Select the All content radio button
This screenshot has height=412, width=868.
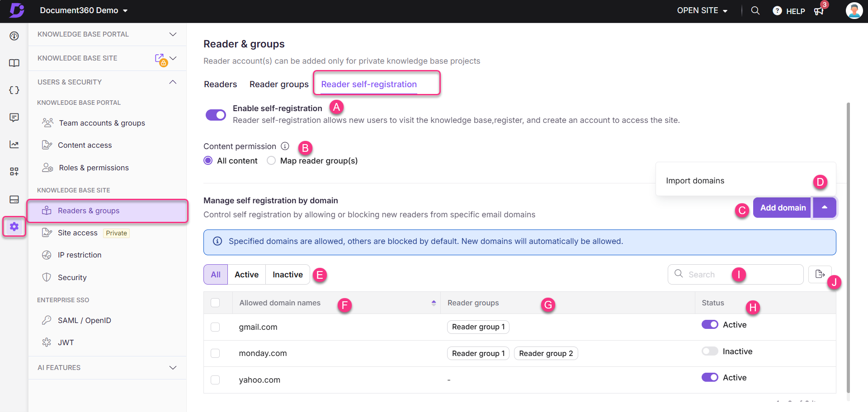click(208, 160)
